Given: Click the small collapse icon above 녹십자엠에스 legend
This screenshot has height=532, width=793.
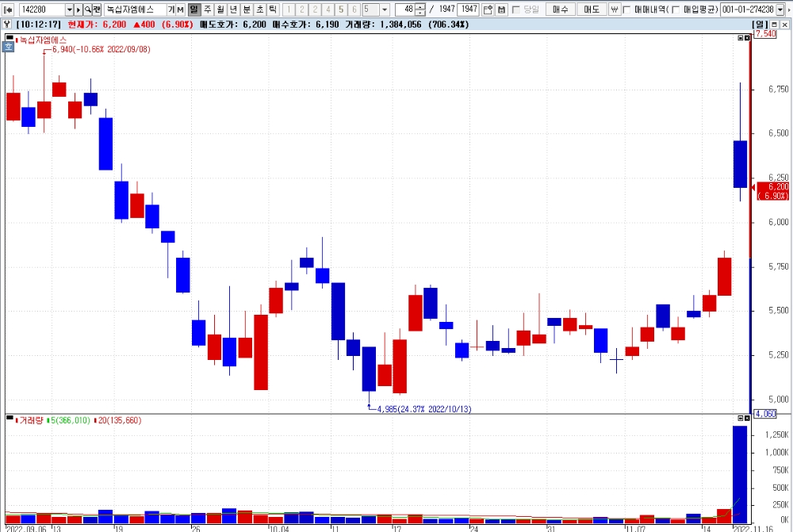Looking at the screenshot, I should point(9,37).
